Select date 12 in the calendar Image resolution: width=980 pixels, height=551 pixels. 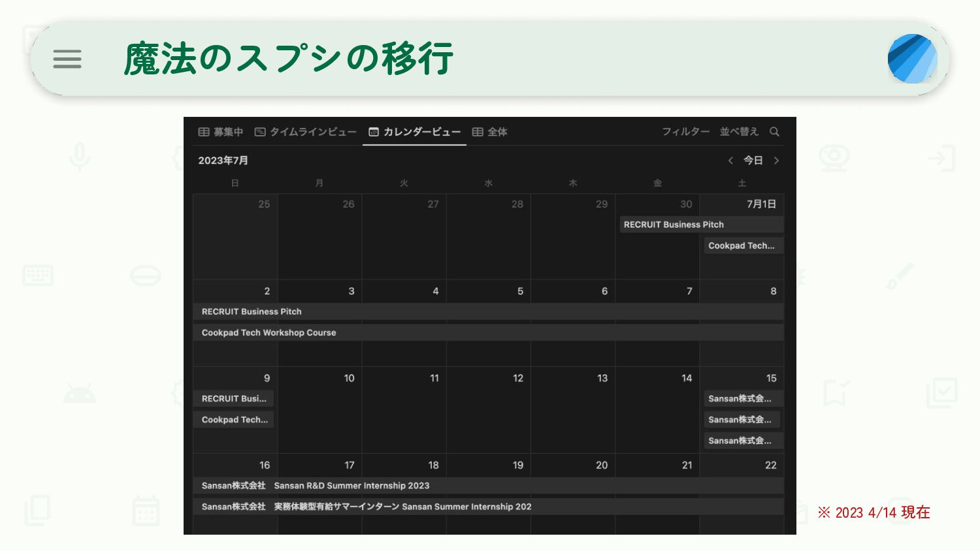coord(488,409)
